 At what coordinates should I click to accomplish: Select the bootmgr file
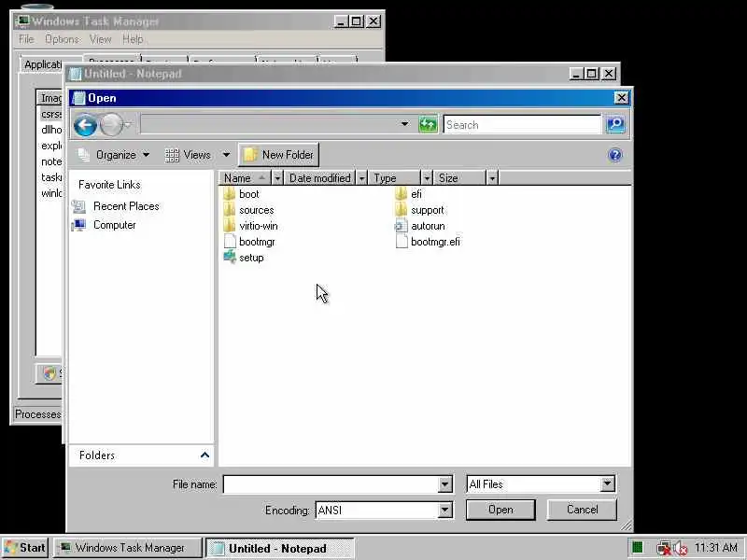point(249,242)
